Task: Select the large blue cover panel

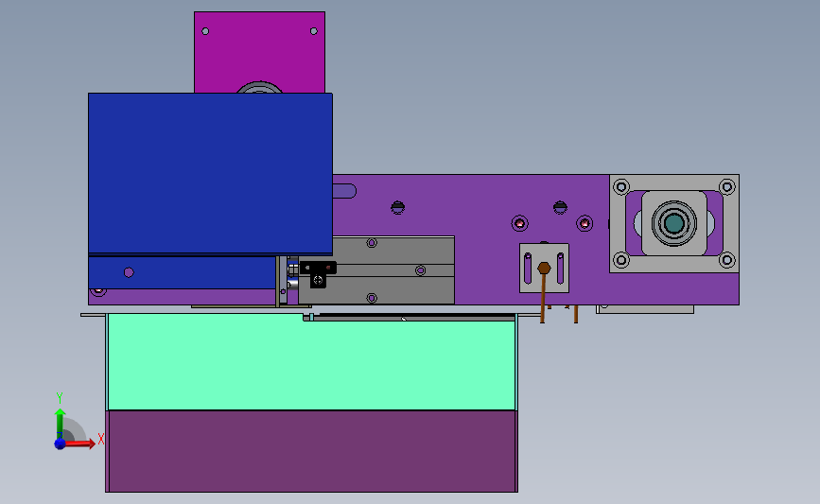Action: click(x=210, y=174)
